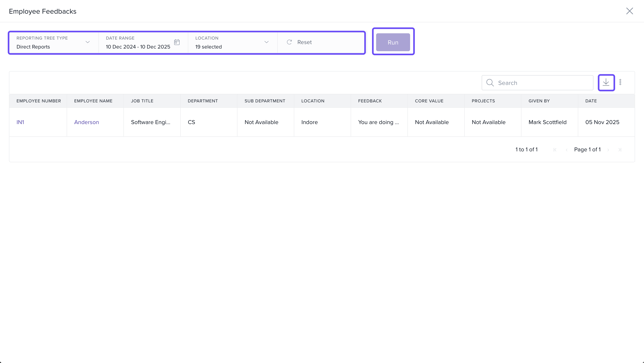Go to the next page arrow
Viewport: 644px width, 363px height.
point(608,150)
